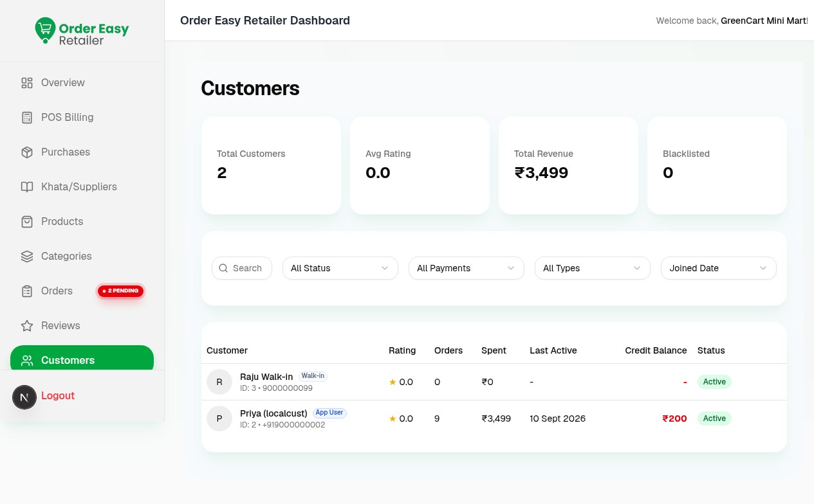Click the Total Revenue stat card
Viewport: 814px width, 504px height.
(568, 165)
